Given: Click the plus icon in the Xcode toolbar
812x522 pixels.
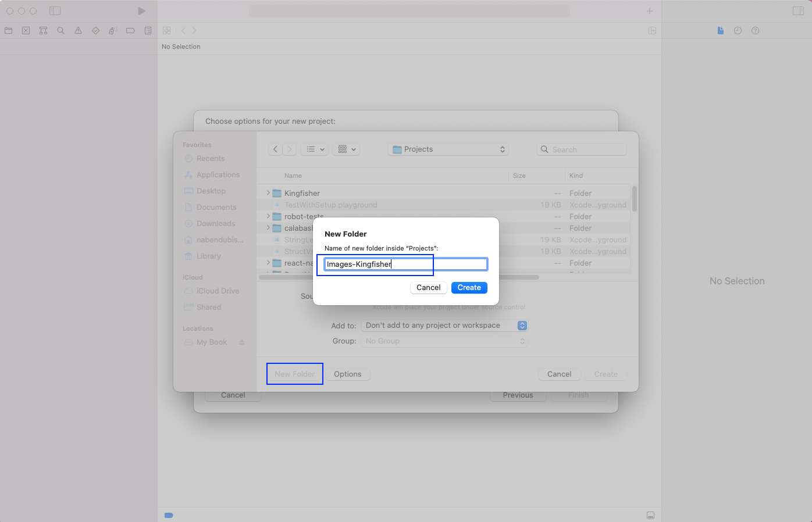Looking at the screenshot, I should (x=650, y=11).
